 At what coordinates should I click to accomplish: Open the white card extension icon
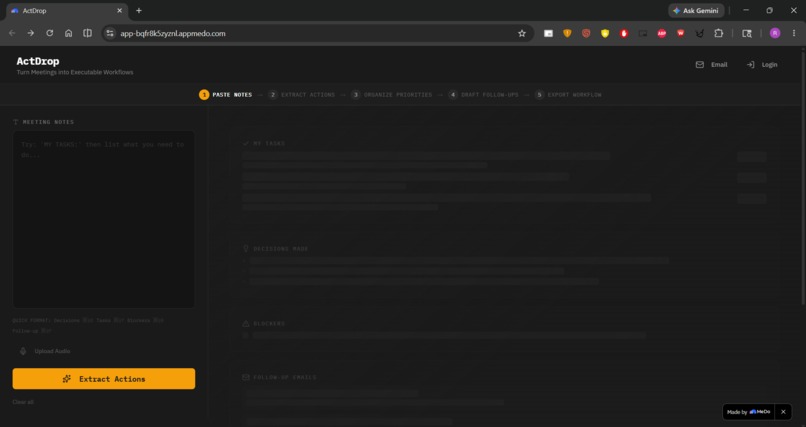[548, 33]
